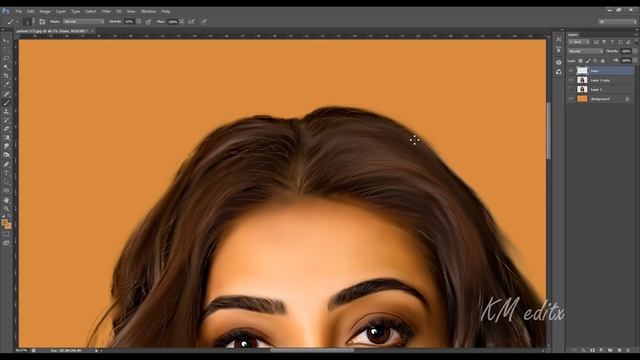Screen dimensions: 640x360
Task: Toggle Quick Mask mode in the toolbox
Action: click(x=6, y=234)
